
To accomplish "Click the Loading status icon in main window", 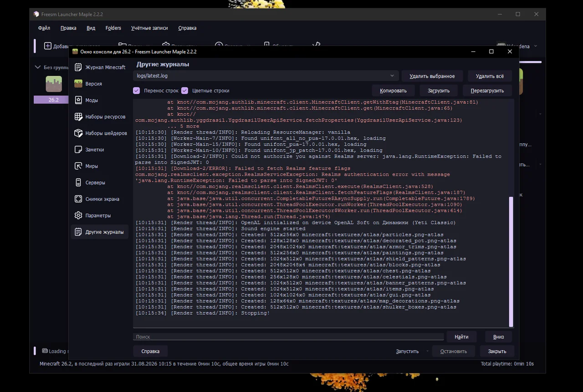I will point(45,351).
